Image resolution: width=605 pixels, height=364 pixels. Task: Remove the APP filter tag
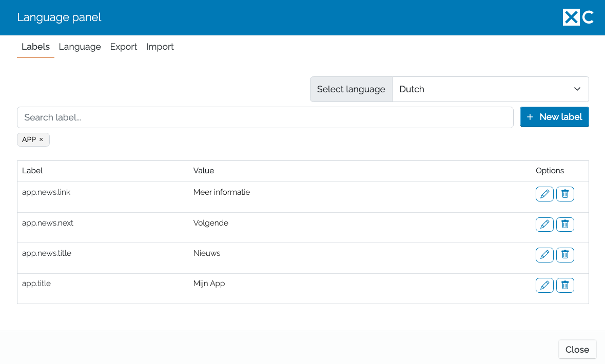[x=41, y=139]
